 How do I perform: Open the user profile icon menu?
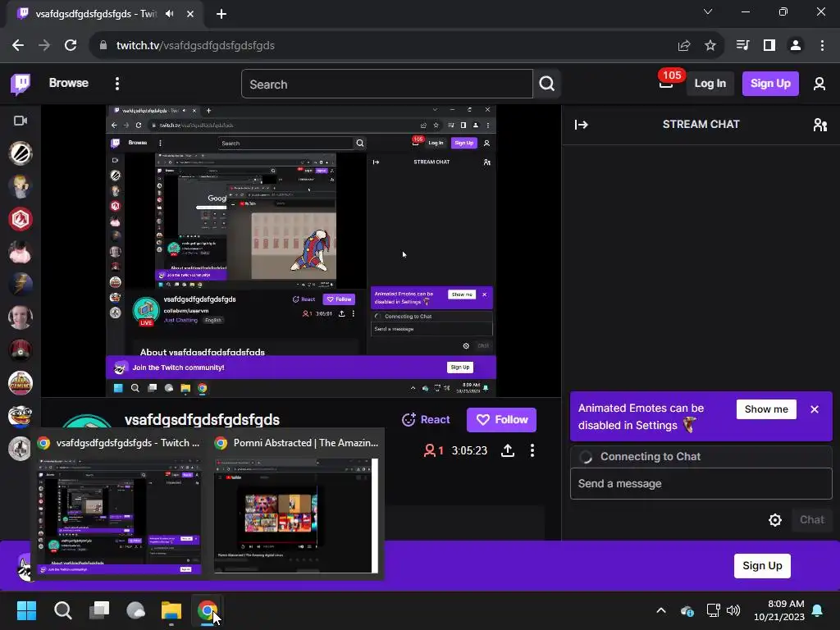[819, 84]
